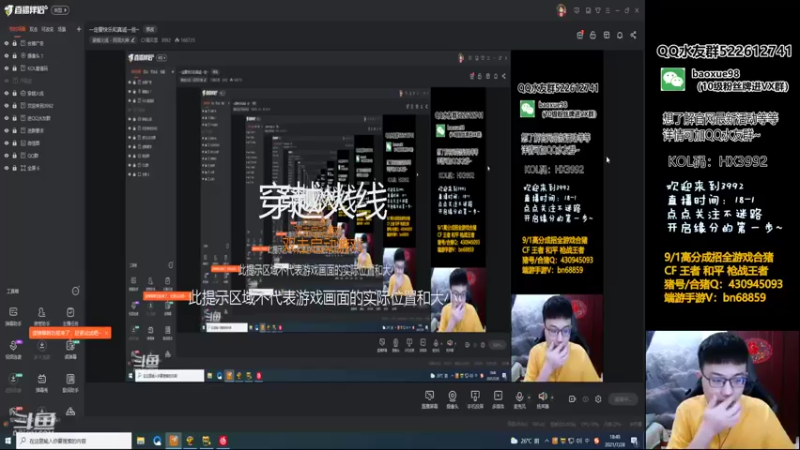Click the record video icon
The height and width of the screenshot is (450, 800).
point(572,399)
